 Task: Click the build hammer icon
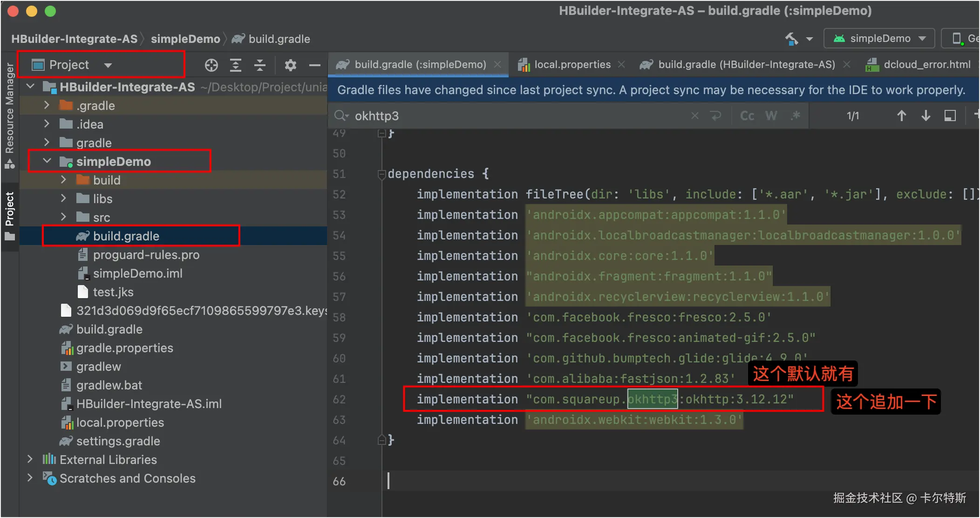click(x=792, y=39)
